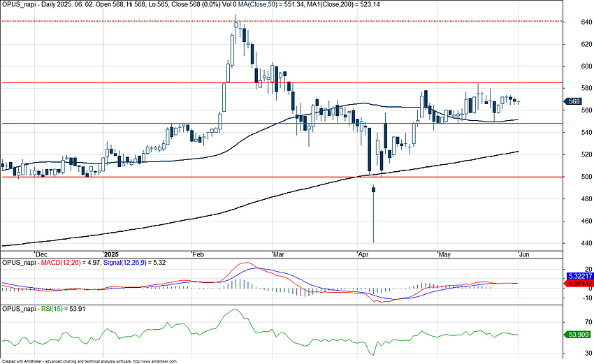The image size is (594, 364).
Task: Click the 540 price axis label
Action: click(586, 132)
